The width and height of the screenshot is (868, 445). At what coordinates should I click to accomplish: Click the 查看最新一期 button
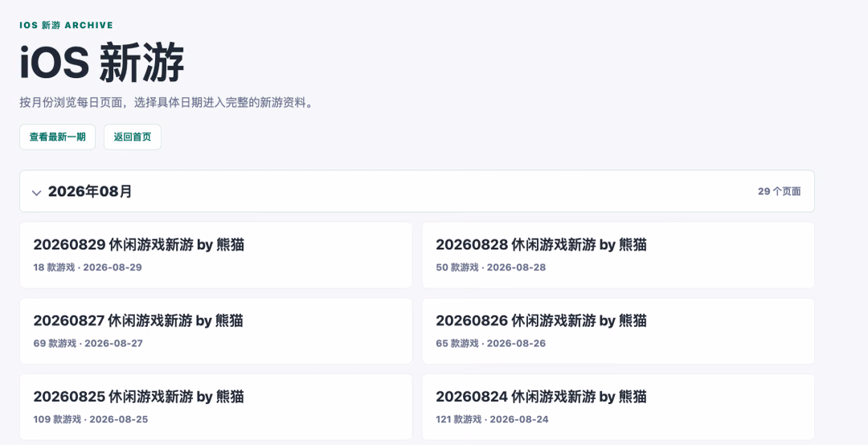[58, 137]
